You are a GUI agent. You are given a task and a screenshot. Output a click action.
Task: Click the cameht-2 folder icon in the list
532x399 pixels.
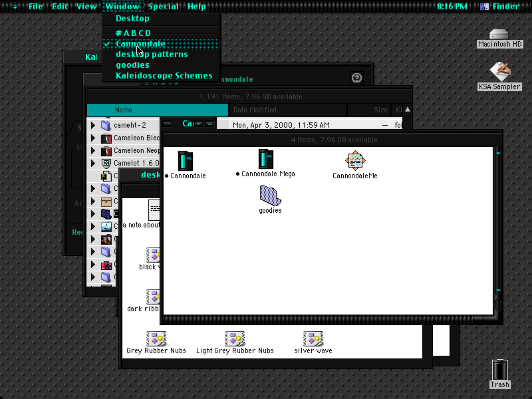point(106,125)
